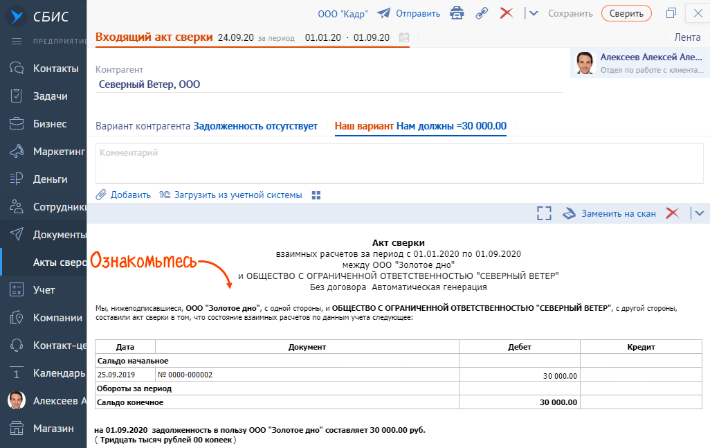710x448 pixels.
Task: Click the СБИС bird logo
Action: tap(17, 16)
